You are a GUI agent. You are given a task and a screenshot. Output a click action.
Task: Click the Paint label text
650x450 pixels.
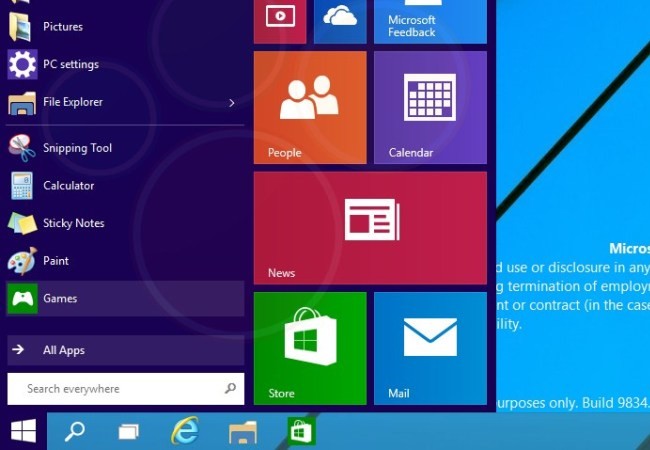56,261
